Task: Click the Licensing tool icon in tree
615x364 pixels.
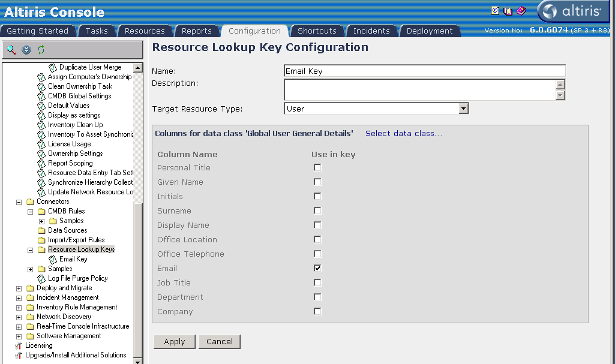Action: click(19, 345)
